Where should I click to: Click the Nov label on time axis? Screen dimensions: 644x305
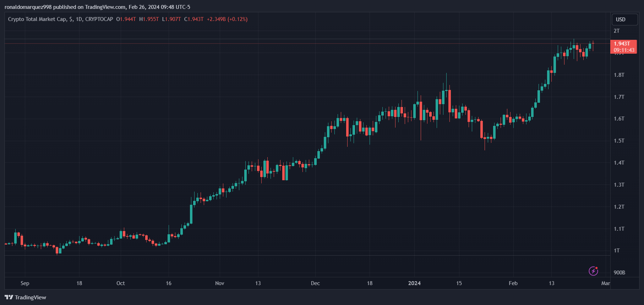tap(220, 283)
